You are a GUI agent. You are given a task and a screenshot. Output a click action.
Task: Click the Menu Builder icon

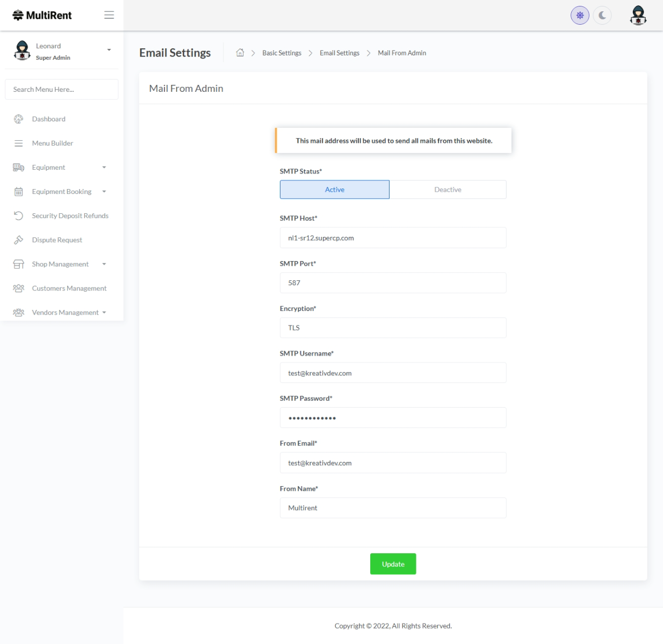click(x=19, y=143)
